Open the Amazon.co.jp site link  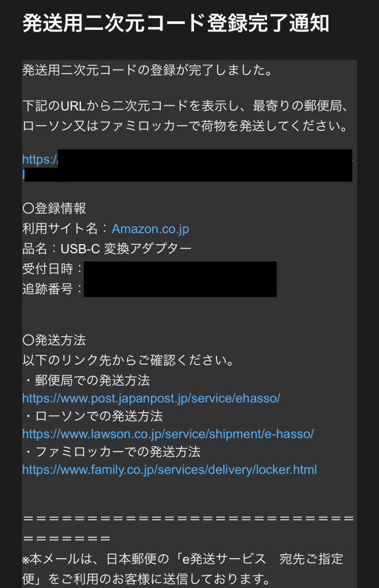click(150, 229)
